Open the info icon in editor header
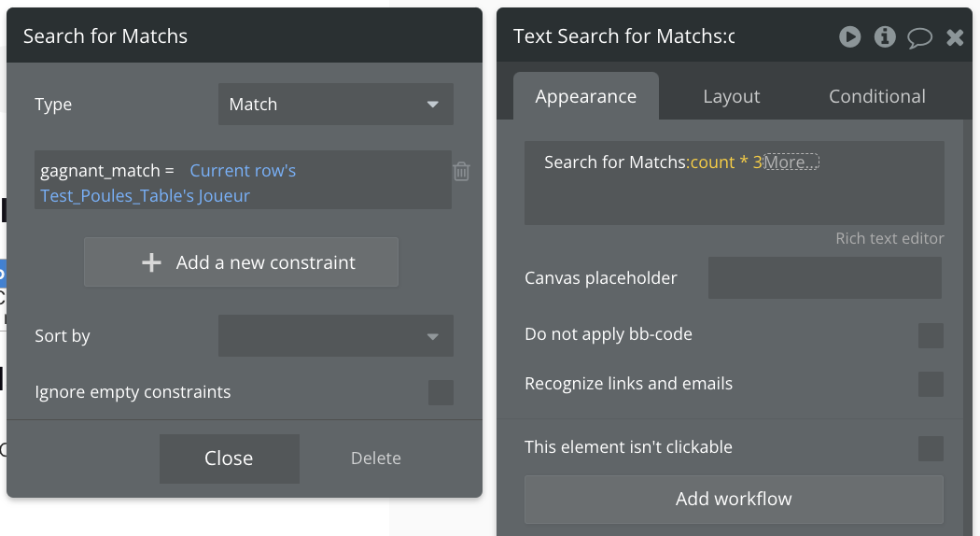The image size is (980, 536). click(x=885, y=36)
